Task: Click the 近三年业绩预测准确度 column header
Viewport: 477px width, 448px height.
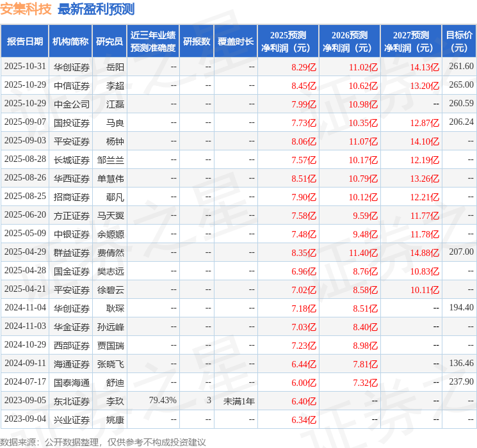Action: click(153, 41)
